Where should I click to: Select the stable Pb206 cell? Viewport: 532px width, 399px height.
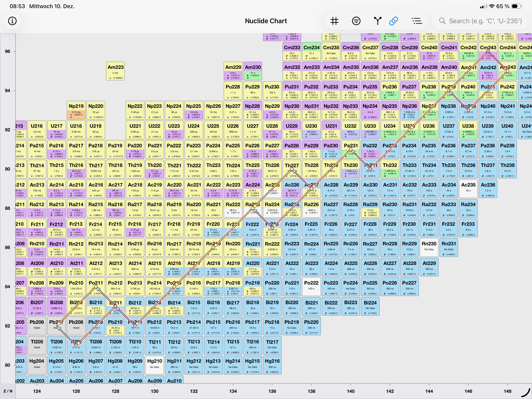click(x=37, y=326)
